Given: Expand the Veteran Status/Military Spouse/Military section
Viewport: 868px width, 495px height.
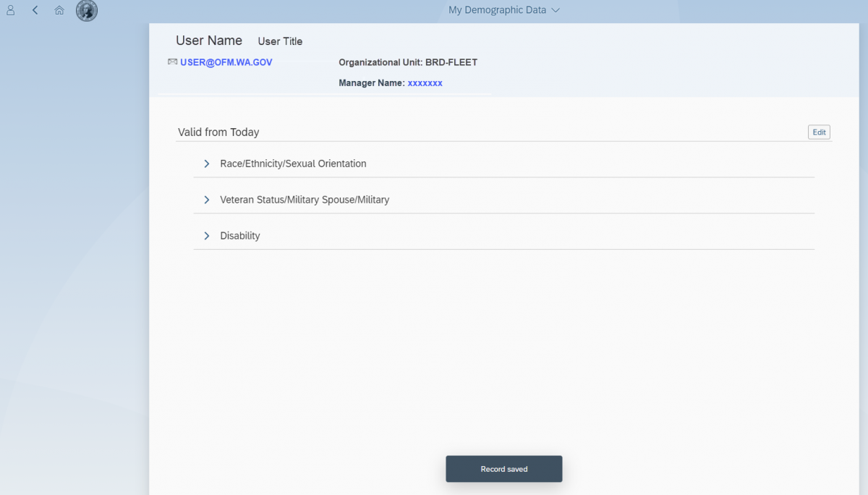Looking at the screenshot, I should 305,199.
